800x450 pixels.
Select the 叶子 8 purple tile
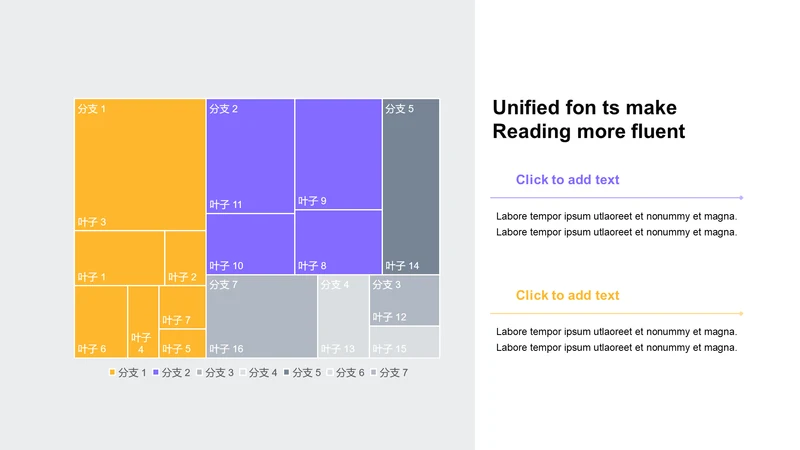click(338, 242)
